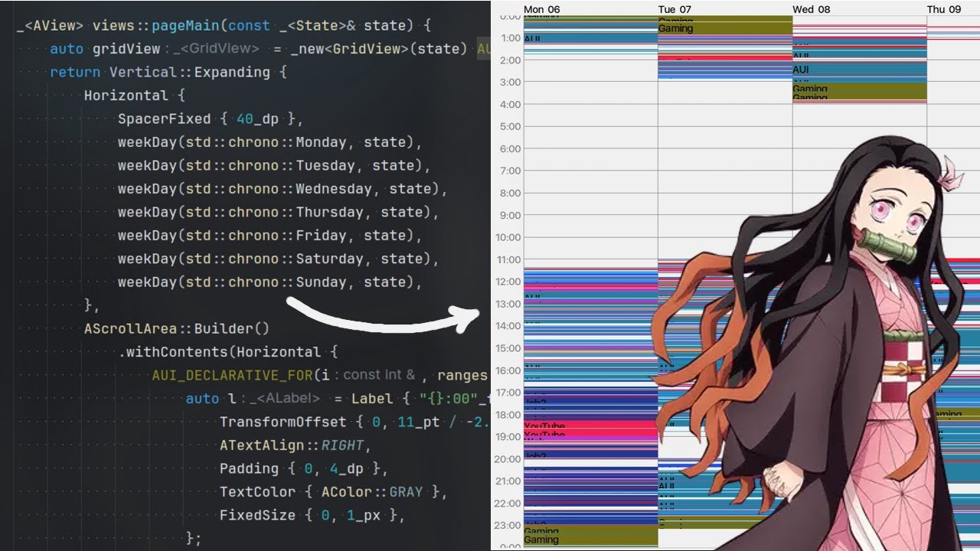Click the weekDay Thursday code line

(x=279, y=212)
